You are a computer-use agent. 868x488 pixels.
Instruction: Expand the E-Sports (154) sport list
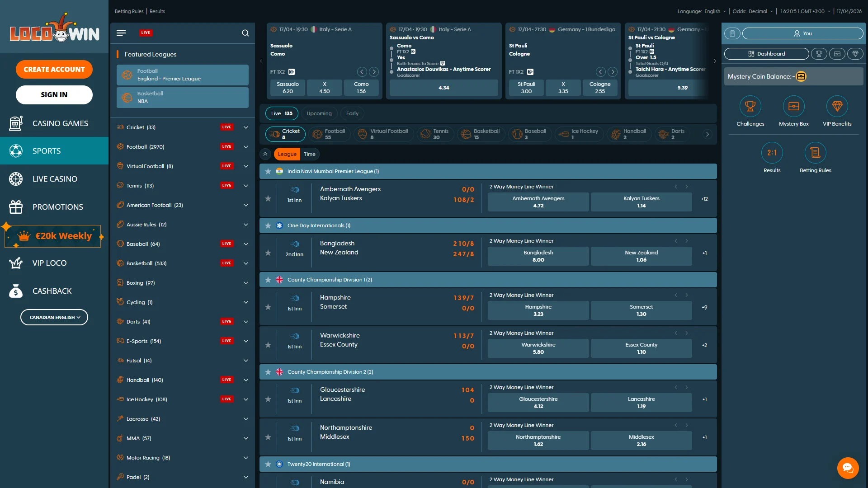pyautogui.click(x=246, y=341)
